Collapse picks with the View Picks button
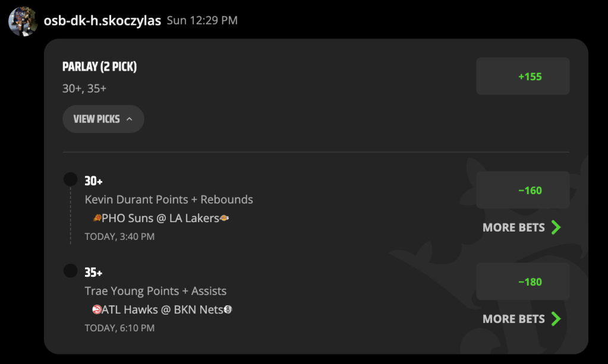The image size is (608, 364). (x=103, y=119)
